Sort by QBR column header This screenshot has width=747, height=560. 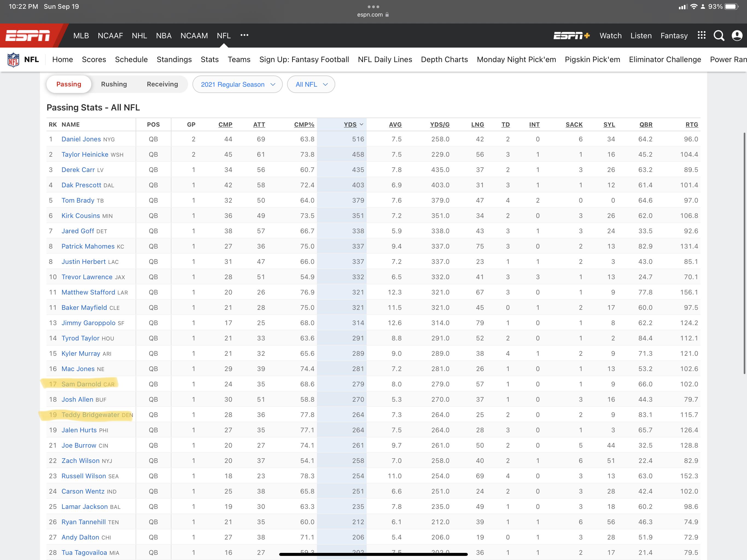(x=646, y=125)
